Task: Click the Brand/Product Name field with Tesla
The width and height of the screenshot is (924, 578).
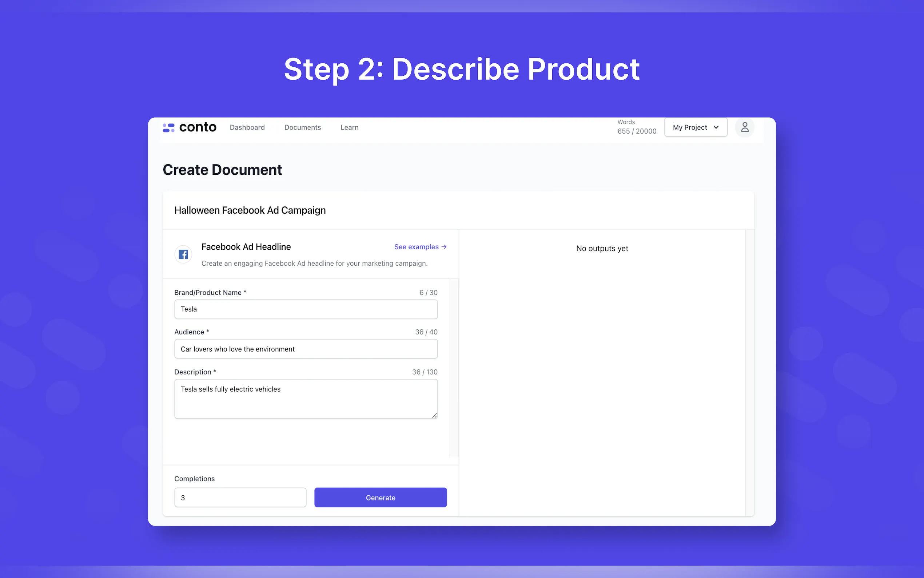Action: 306,309
